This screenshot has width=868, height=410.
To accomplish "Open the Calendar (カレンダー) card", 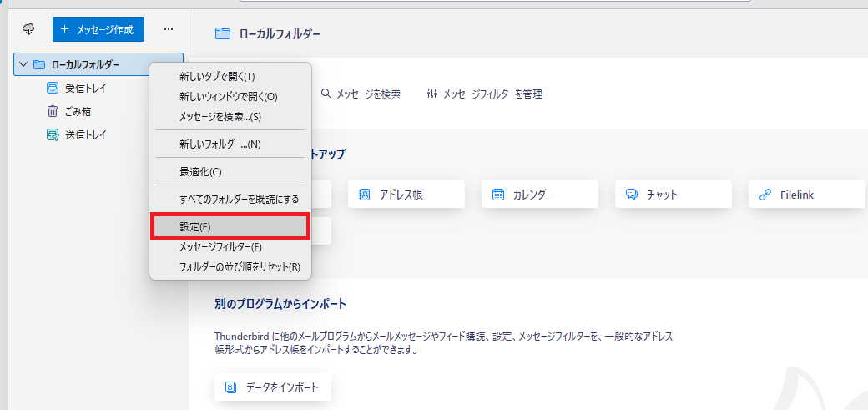I will point(539,195).
